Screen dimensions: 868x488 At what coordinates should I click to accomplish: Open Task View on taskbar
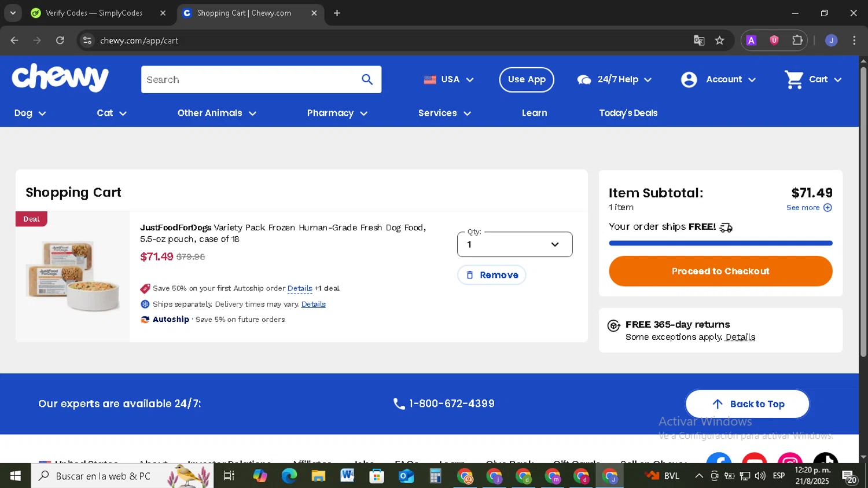click(229, 476)
